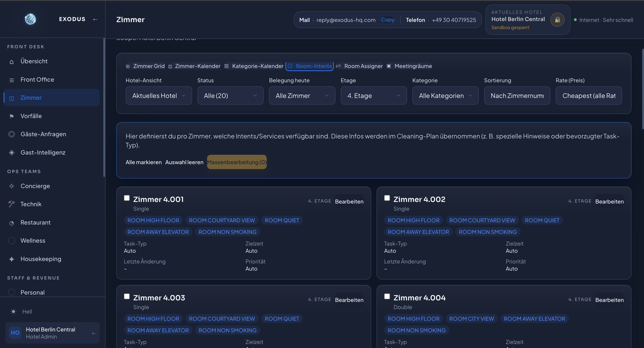Copy the reply mail address

[x=388, y=20]
